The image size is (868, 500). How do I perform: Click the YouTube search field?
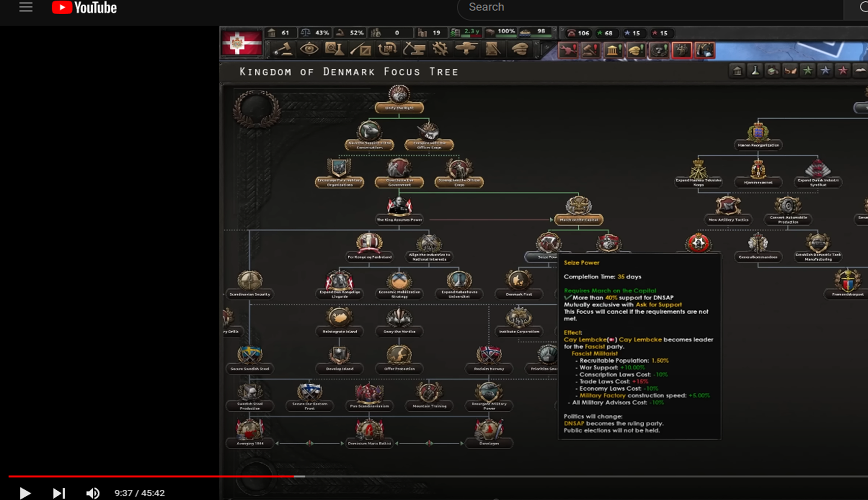point(646,7)
